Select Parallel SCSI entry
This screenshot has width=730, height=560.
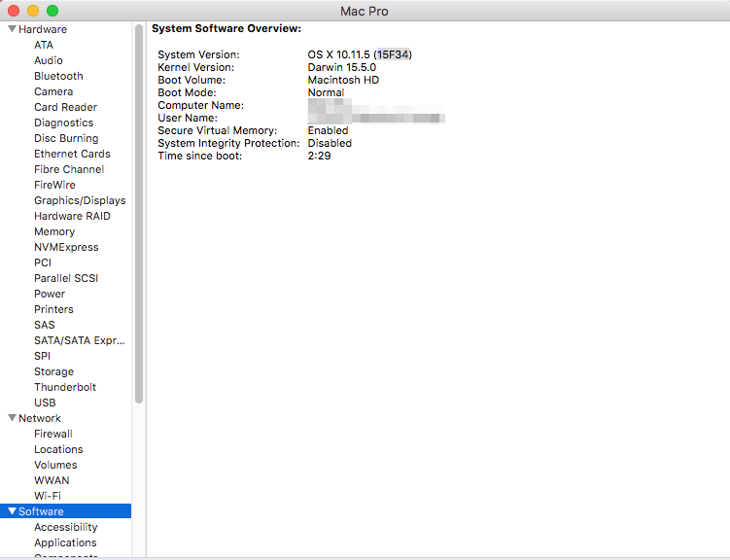click(66, 278)
